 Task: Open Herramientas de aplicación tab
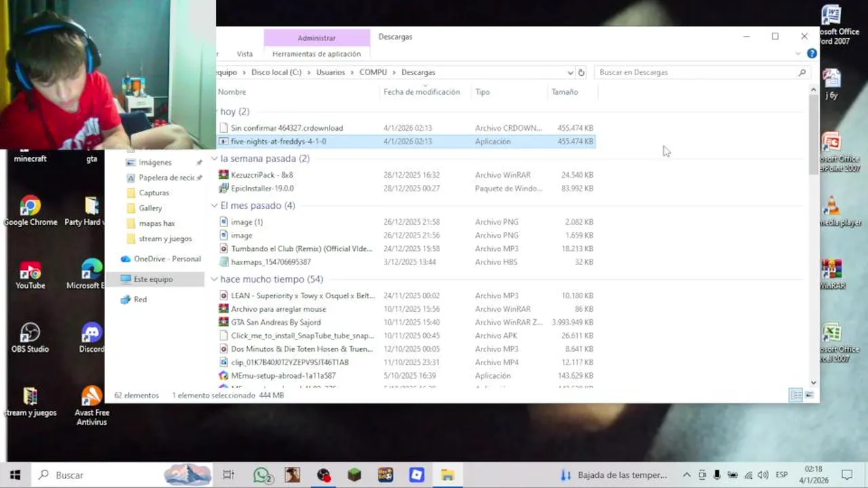[x=317, y=54]
